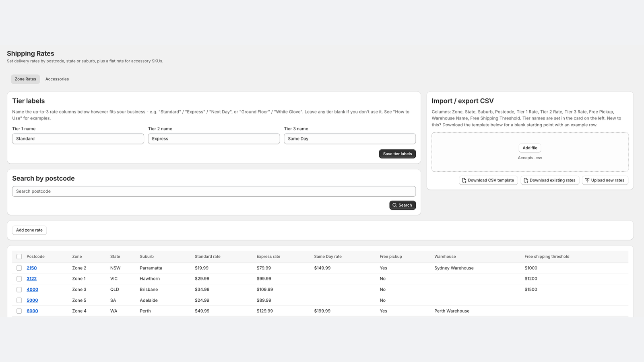Click the State column header

[x=115, y=257]
